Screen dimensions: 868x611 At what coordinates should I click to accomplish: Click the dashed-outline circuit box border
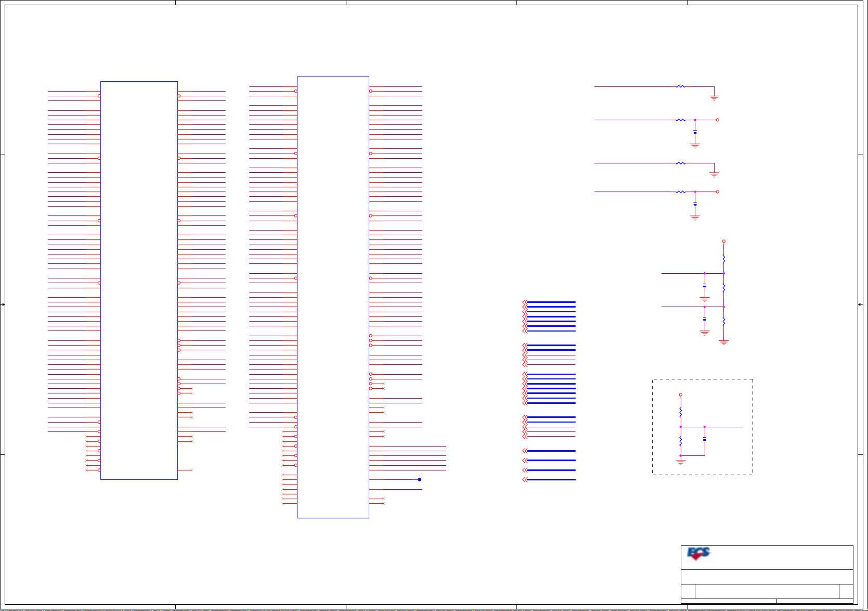point(702,427)
